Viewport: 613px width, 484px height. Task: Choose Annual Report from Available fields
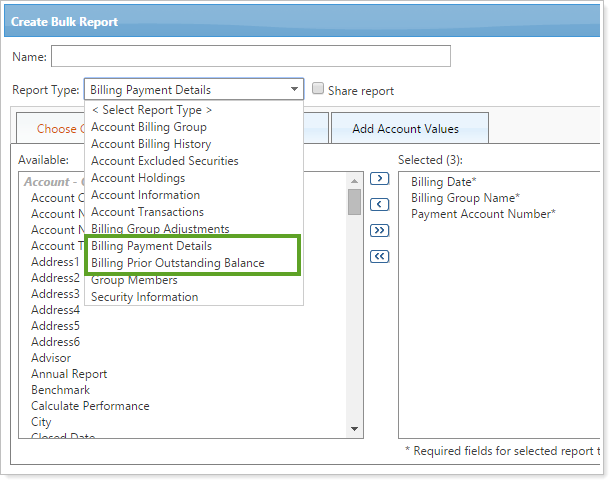[x=69, y=374]
